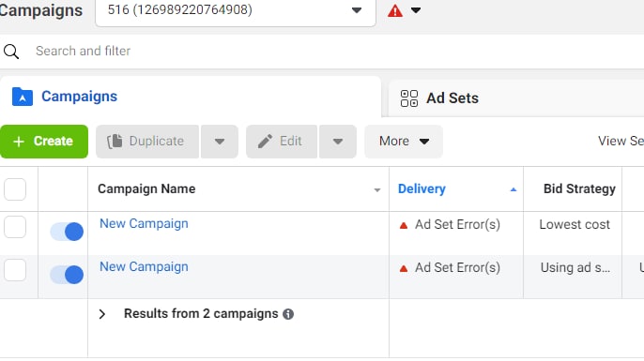Turn off the first New Campaign toggle
The width and height of the screenshot is (644, 361).
[67, 232]
